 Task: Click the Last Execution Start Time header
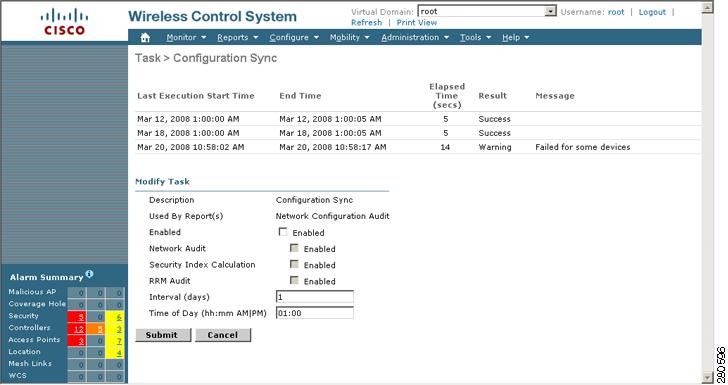[x=195, y=96]
